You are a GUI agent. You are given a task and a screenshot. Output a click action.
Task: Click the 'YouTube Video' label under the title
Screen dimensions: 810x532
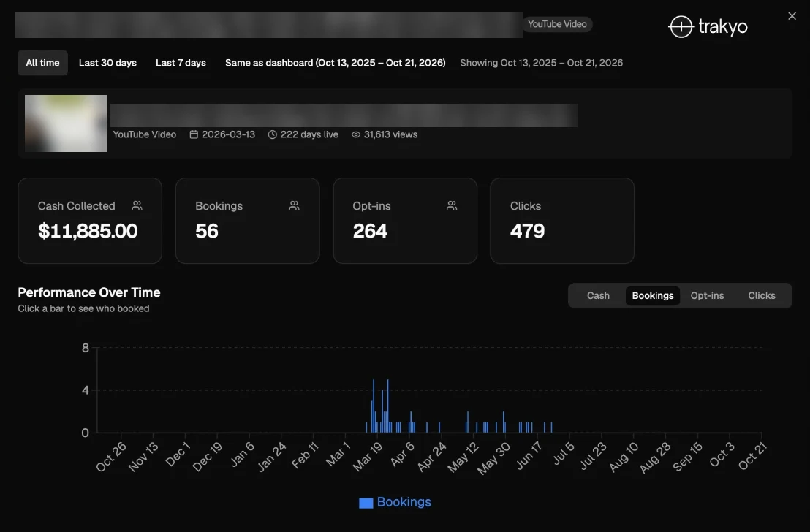(145, 134)
